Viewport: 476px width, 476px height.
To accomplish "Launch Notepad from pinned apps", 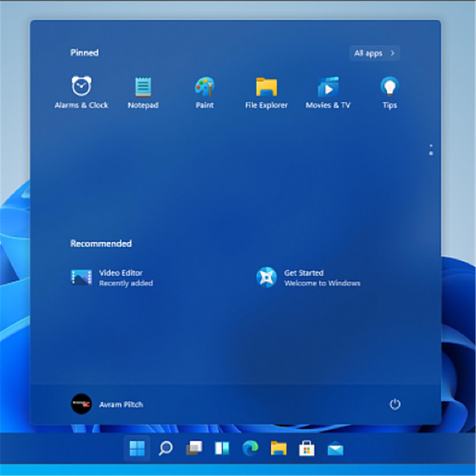I will 143,92.
